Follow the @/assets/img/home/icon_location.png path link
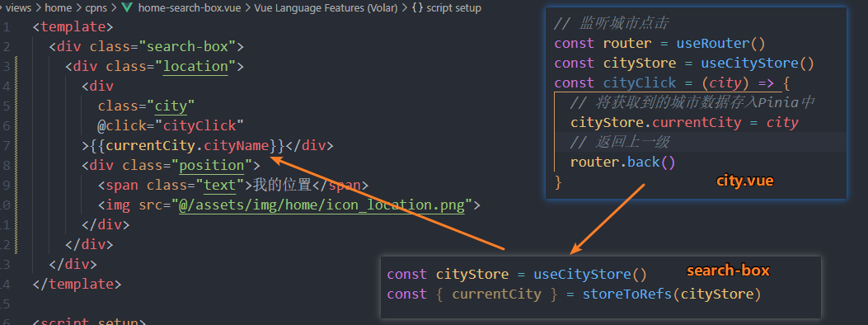Viewport: 868px width, 325px height. (x=321, y=205)
